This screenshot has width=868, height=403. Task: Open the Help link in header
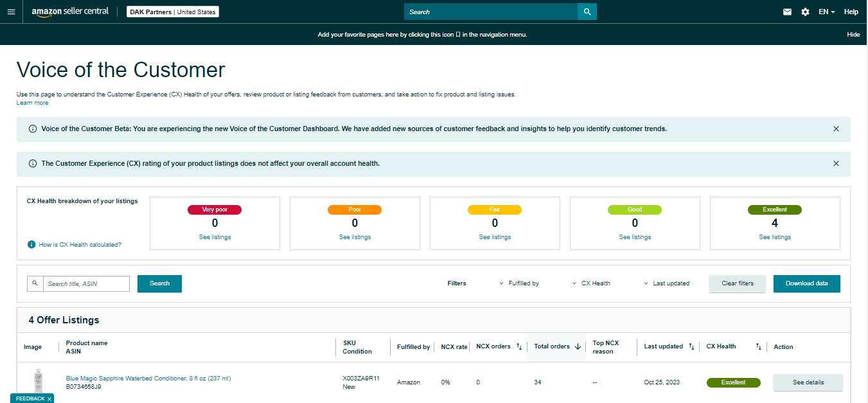point(851,12)
